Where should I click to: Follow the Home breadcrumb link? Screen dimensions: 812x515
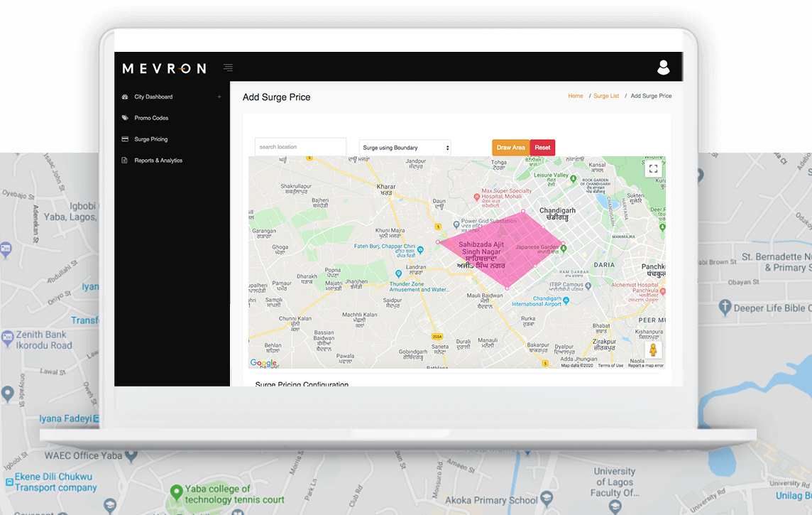[x=576, y=96]
